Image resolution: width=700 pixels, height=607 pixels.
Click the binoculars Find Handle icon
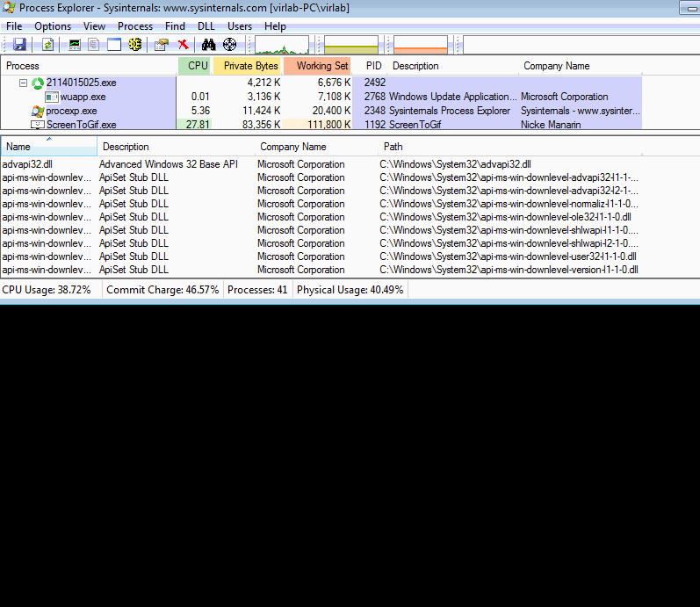208,44
